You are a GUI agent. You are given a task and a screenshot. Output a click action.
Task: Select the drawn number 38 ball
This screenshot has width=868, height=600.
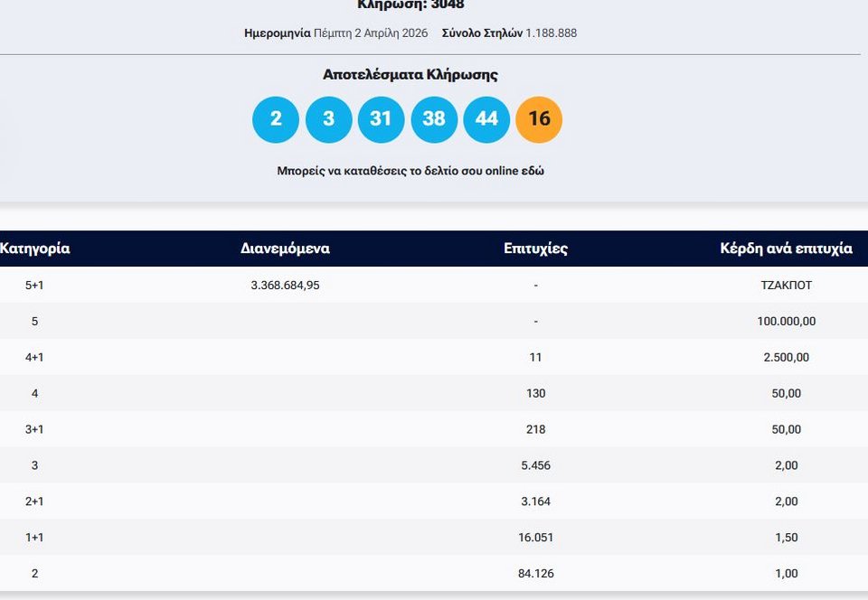pos(434,119)
